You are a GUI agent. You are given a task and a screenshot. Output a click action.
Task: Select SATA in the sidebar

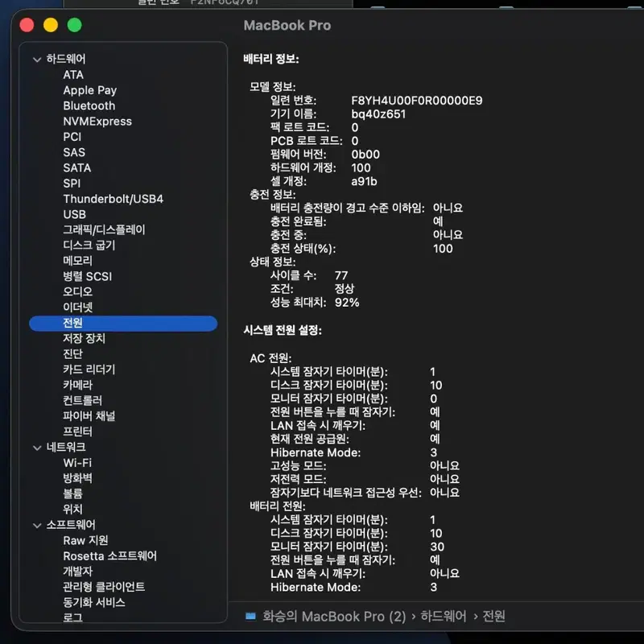(77, 168)
